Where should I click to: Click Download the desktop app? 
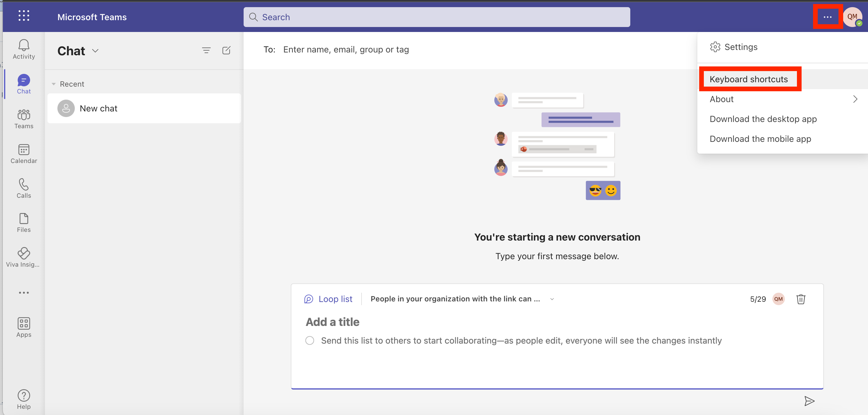point(763,119)
